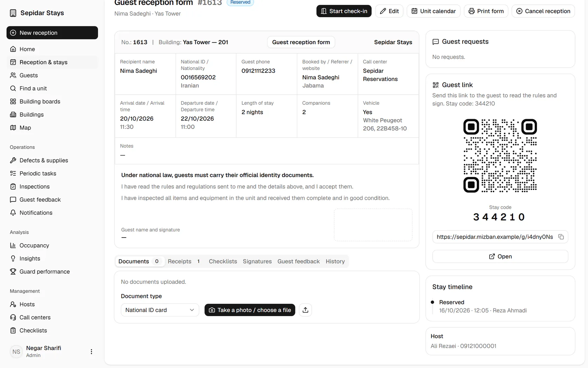Open Guard performance
588x368 pixels.
[x=52, y=272]
